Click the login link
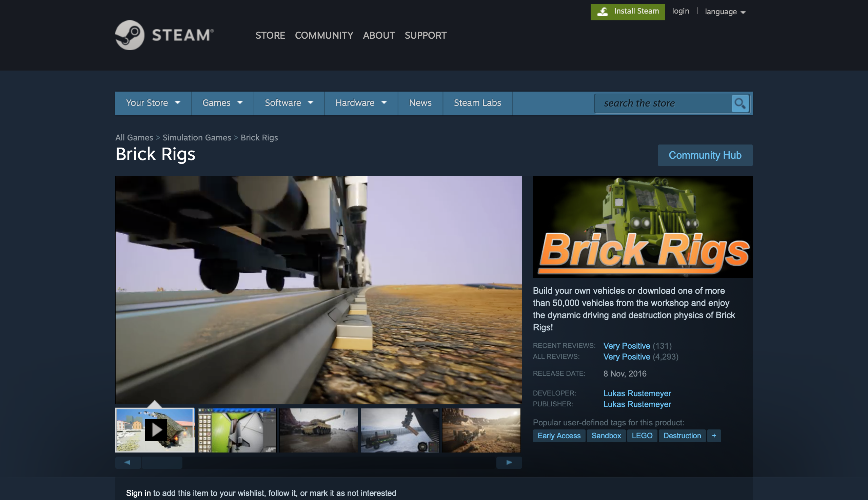868x500 pixels. (x=680, y=11)
